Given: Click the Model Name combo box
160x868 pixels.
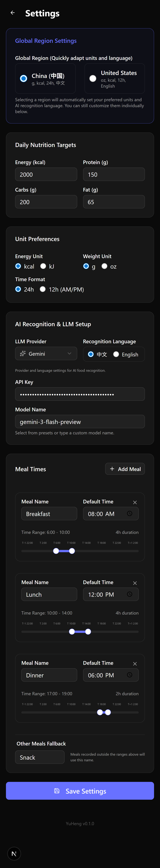Looking at the screenshot, I should click(80, 422).
